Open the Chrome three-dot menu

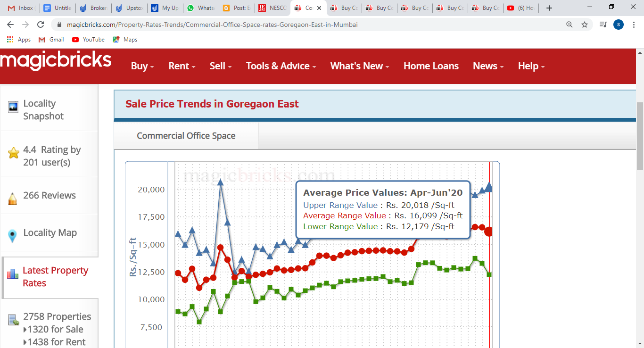tap(634, 25)
